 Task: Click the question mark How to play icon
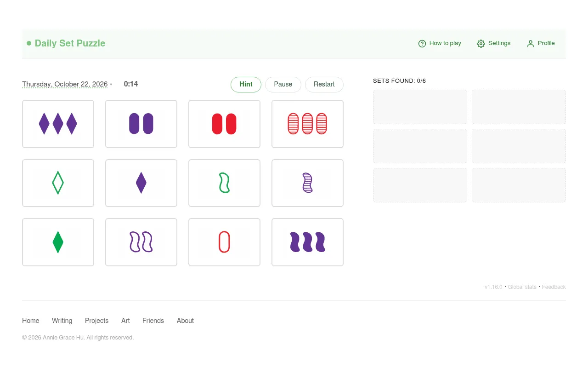[x=422, y=44]
